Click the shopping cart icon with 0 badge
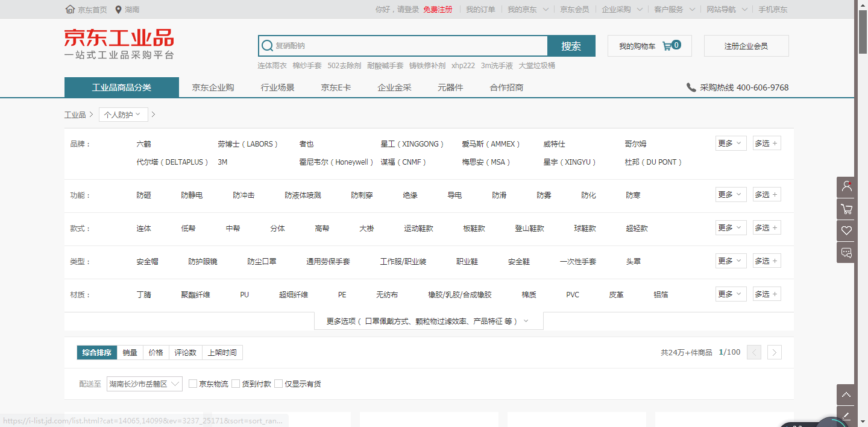The image size is (868, 427). click(667, 46)
